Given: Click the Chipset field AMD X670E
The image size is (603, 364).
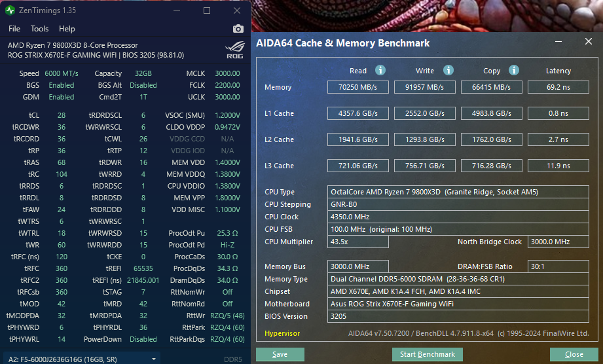Looking at the screenshot, I should point(458,291).
